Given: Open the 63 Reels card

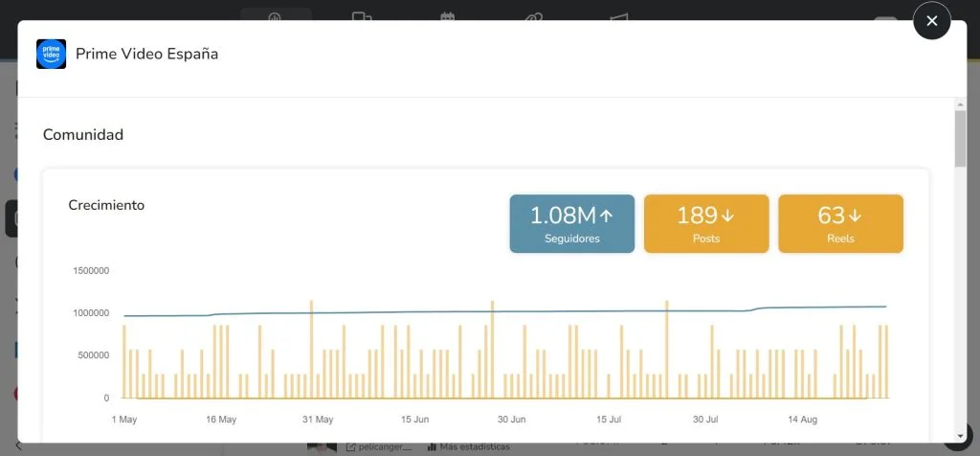Looking at the screenshot, I should pyautogui.click(x=840, y=223).
